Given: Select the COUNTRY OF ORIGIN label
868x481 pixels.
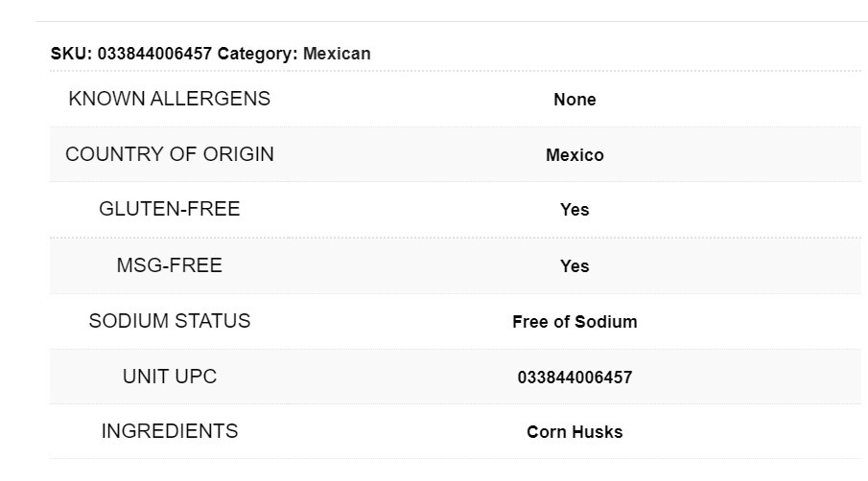Looking at the screenshot, I should pyautogui.click(x=170, y=154).
